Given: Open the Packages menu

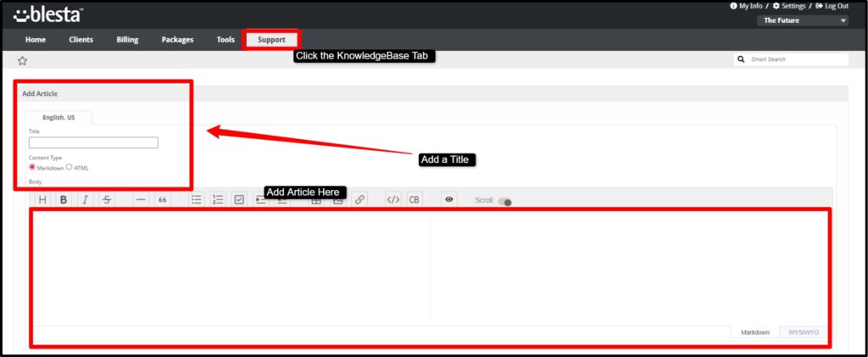Looking at the screenshot, I should point(178,40).
